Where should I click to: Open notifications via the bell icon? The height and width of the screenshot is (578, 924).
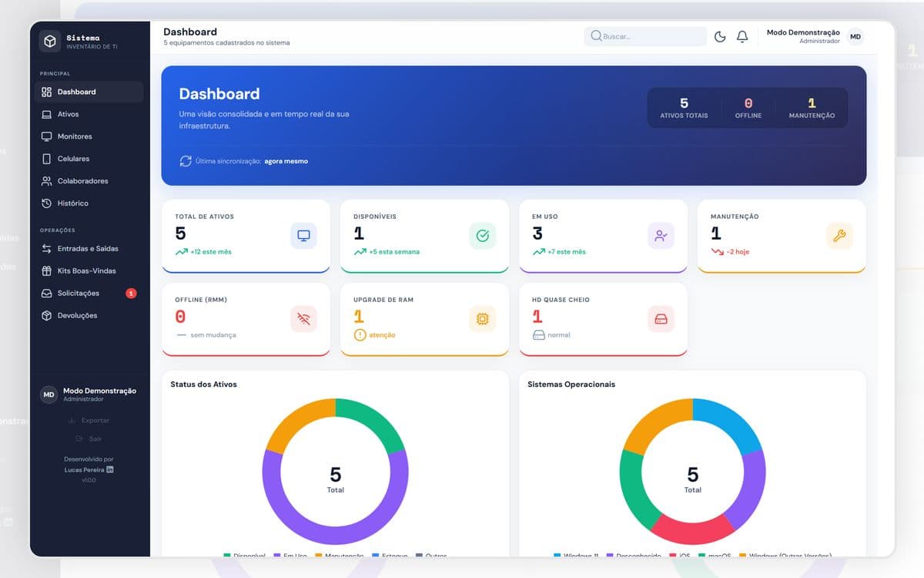point(742,36)
